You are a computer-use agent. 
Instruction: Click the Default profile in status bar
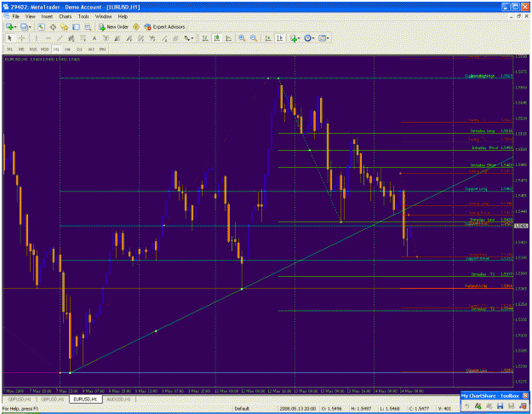pos(242,409)
